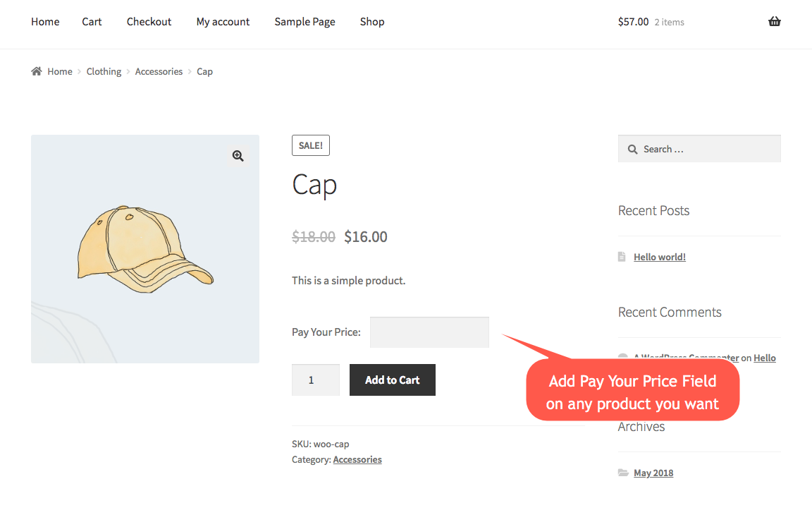The width and height of the screenshot is (812, 515).
Task: Go to the Sample Page
Action: click(304, 22)
